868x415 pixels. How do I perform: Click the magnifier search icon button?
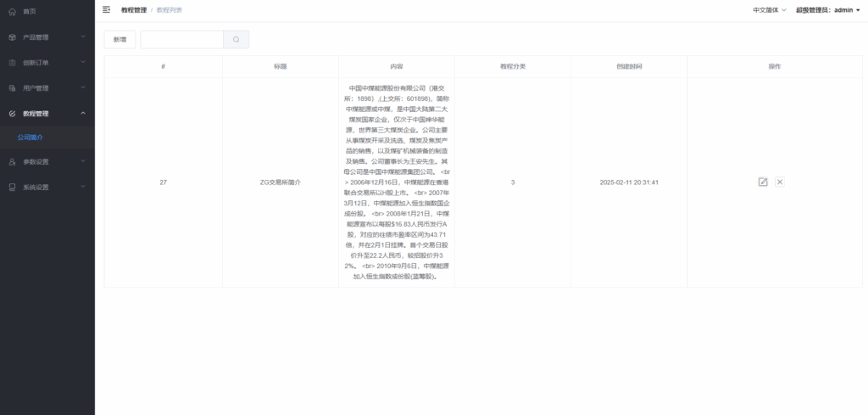point(236,39)
